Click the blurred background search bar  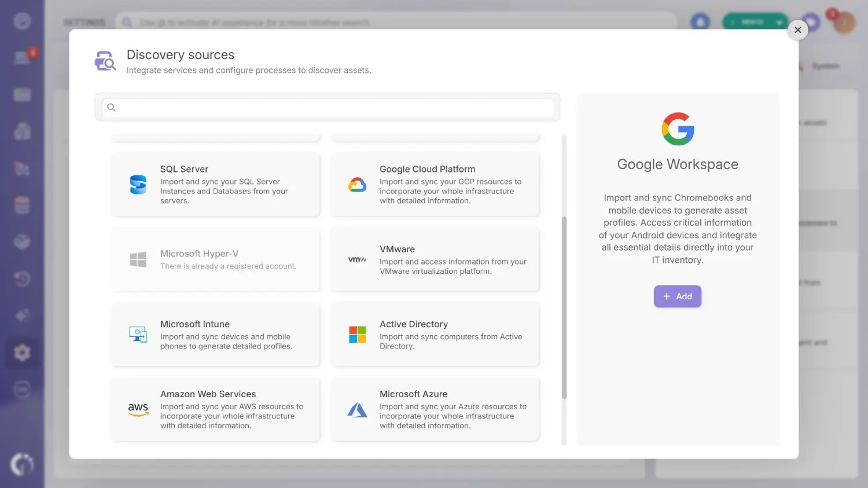click(396, 22)
